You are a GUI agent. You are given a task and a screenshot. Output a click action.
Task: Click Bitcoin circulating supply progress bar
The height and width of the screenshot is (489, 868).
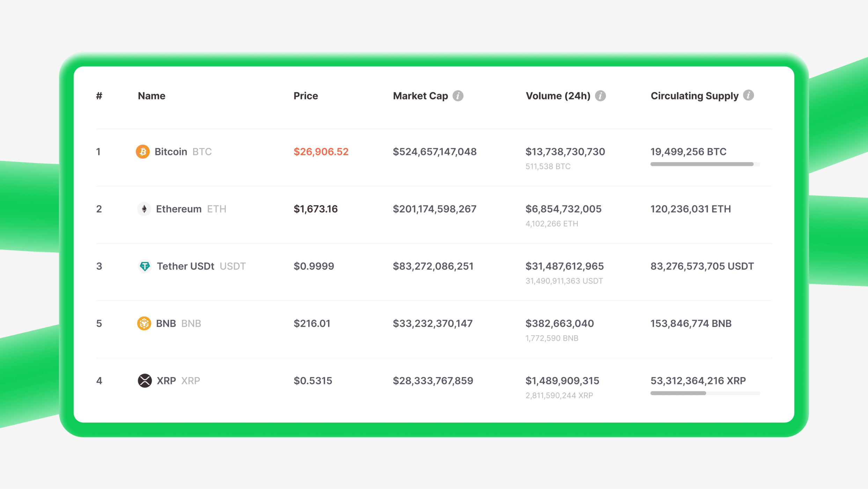click(x=705, y=164)
